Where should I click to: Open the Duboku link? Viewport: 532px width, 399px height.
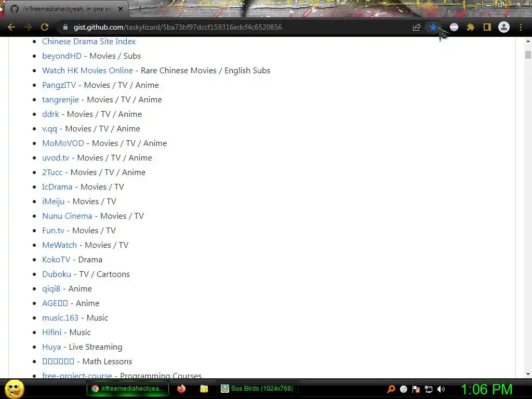click(57, 274)
